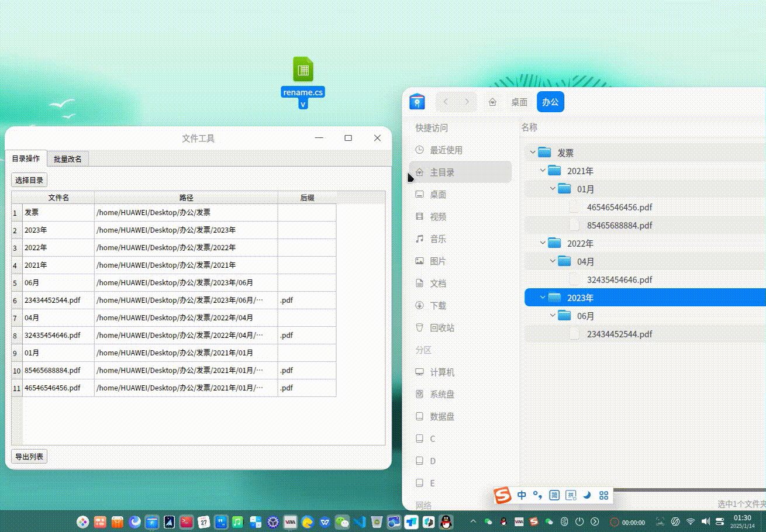
Task: Click the 路径 column header in 文件工具
Action: click(186, 198)
